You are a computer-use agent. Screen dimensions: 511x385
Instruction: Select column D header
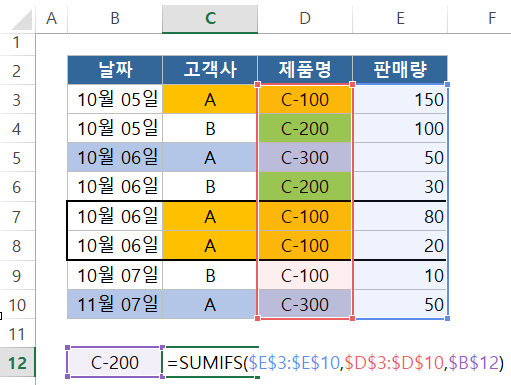pos(305,18)
